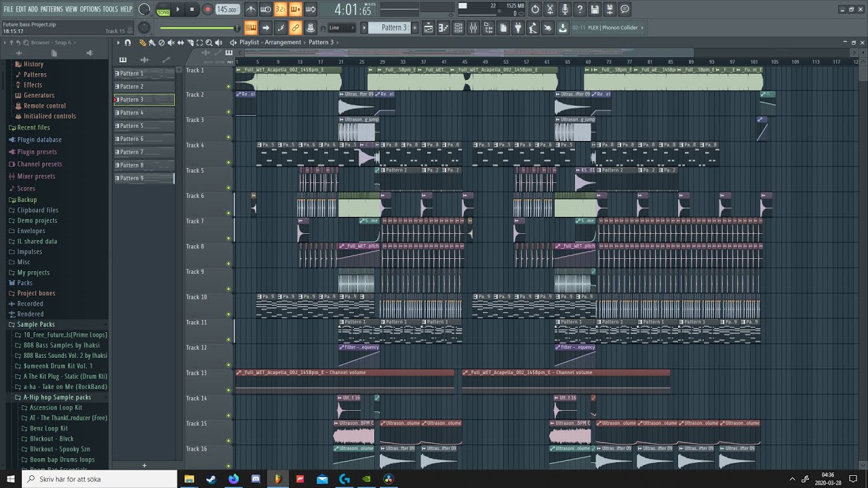Open the PATTERNS menu
The height and width of the screenshot is (488, 868).
tap(52, 9)
